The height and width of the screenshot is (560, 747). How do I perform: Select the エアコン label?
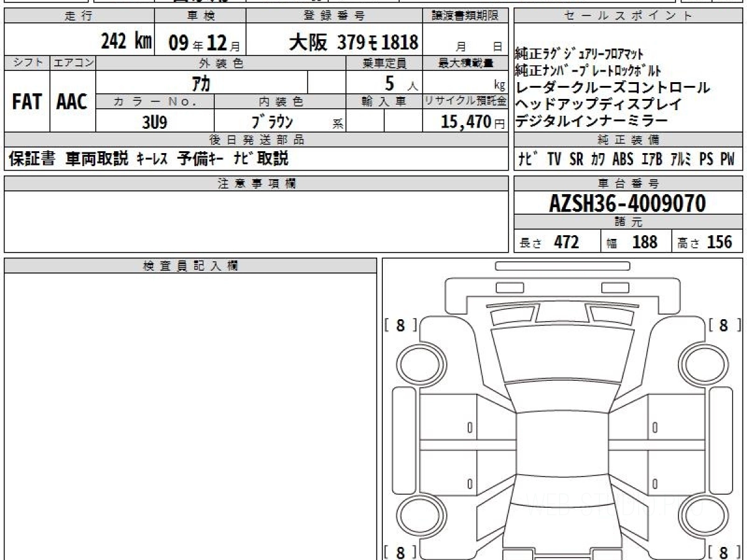(72, 62)
